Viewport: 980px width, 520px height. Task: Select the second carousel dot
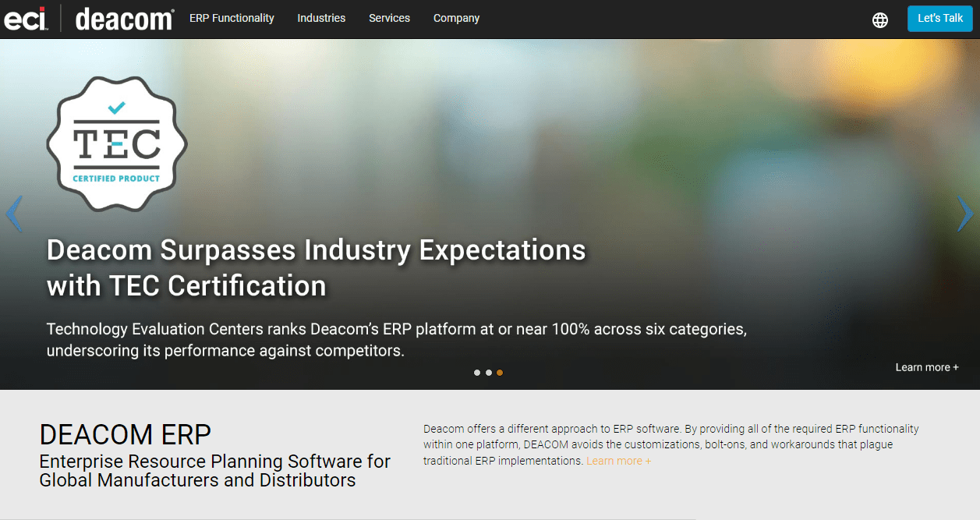click(x=489, y=373)
